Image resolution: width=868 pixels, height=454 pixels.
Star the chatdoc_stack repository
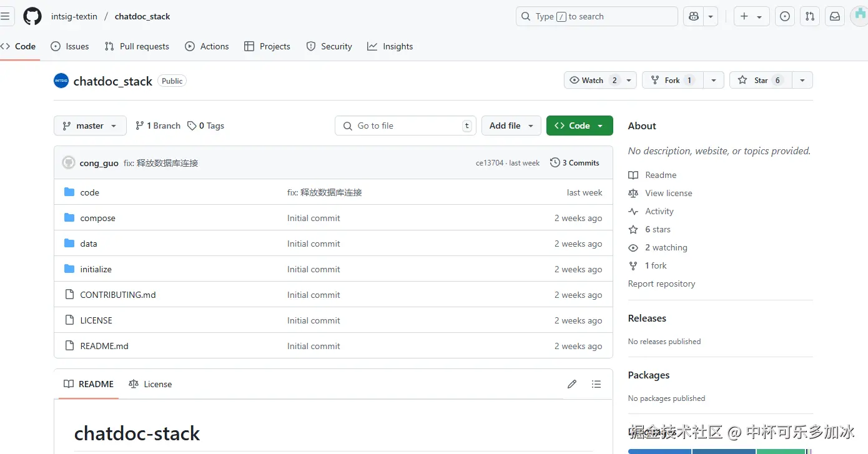[x=761, y=80]
